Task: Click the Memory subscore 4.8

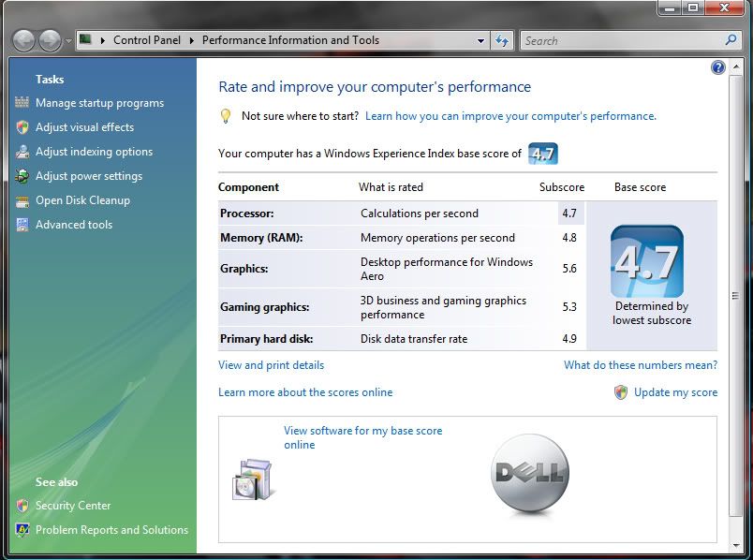Action: click(569, 238)
